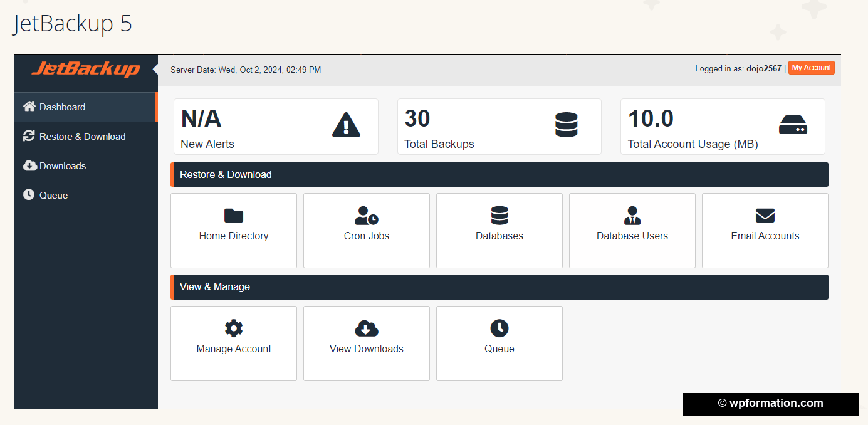Click the Queue clock icon in View & Manage
The image size is (868, 425).
(x=499, y=328)
